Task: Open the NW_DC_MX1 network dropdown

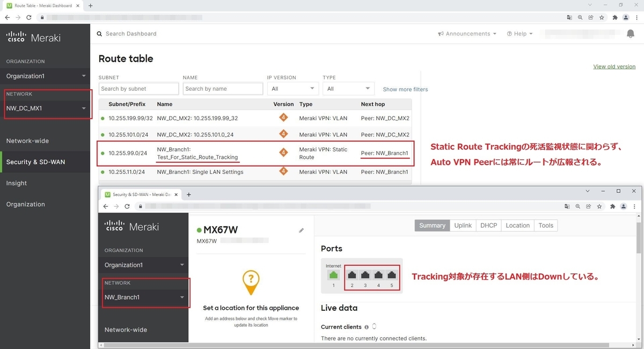Action: click(45, 108)
